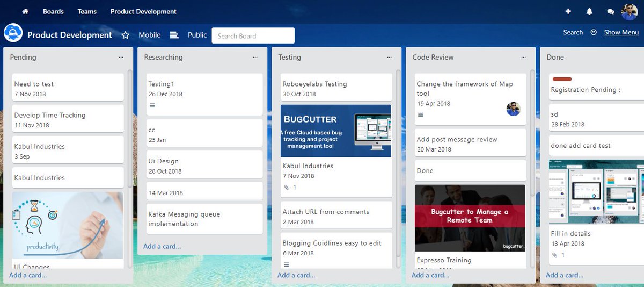Click description icon on Blogging Guidlines card
644x287 pixels.
click(286, 264)
